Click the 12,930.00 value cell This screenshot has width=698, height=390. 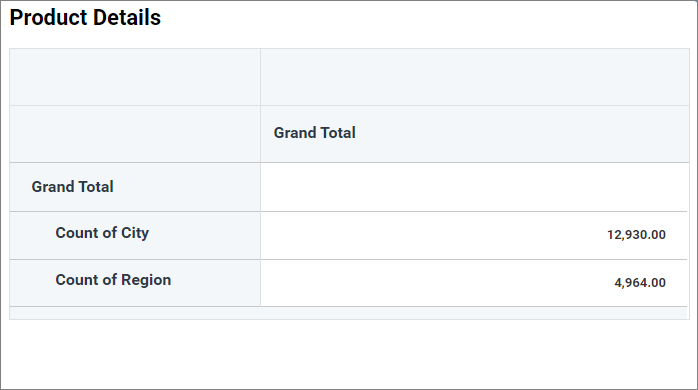[474, 236]
